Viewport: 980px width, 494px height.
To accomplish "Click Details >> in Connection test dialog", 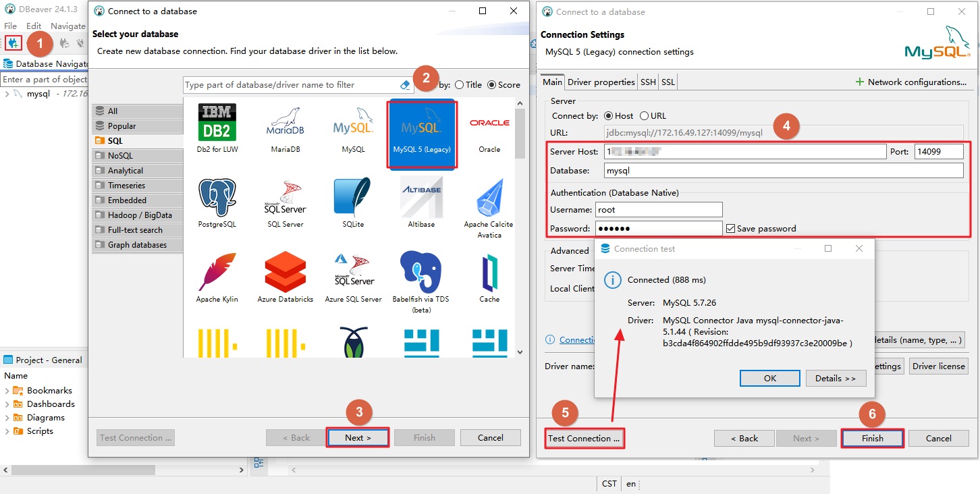I will click(x=836, y=378).
